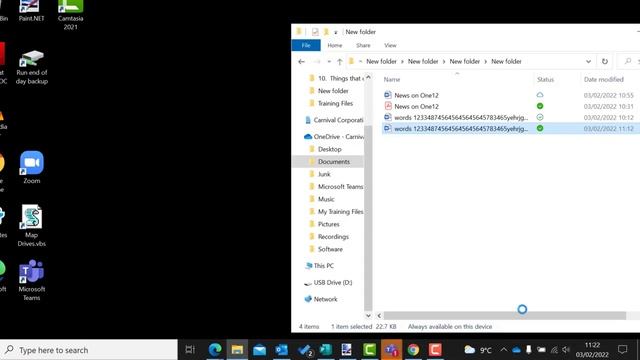The width and height of the screenshot is (640, 360).
Task: Open the File ribbon tab
Action: tap(306, 45)
